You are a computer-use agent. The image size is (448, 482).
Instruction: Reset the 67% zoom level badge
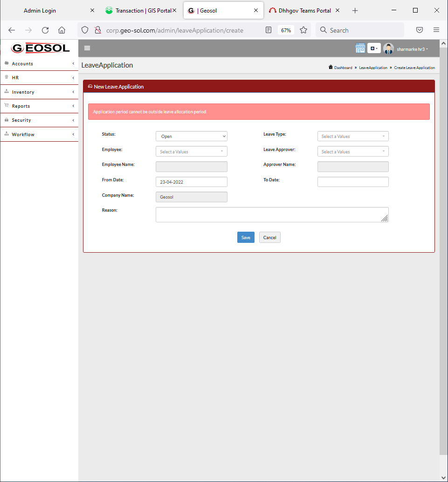(x=286, y=30)
